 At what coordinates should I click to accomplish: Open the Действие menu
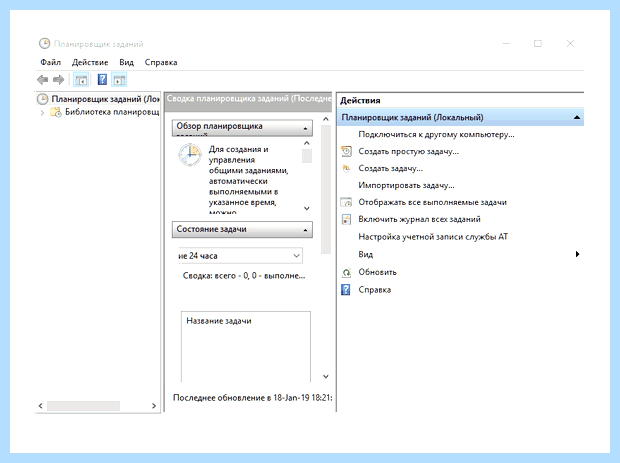pyautogui.click(x=90, y=62)
